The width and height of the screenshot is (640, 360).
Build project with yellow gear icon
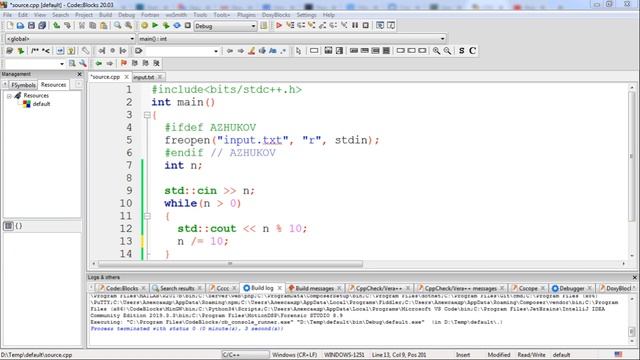point(144,26)
